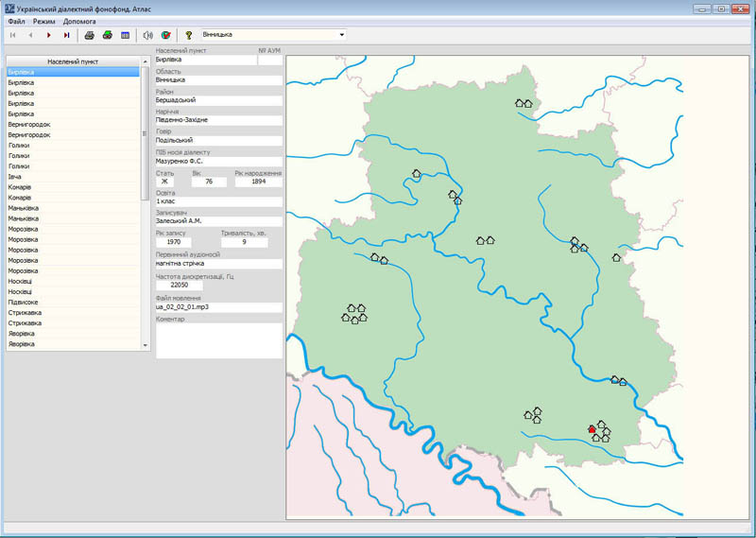Go to the first record
This screenshot has height=538, width=756.
pos(13,35)
